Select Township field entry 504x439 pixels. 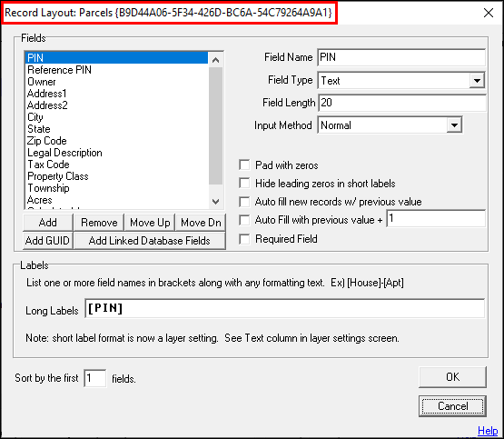pyautogui.click(x=116, y=188)
